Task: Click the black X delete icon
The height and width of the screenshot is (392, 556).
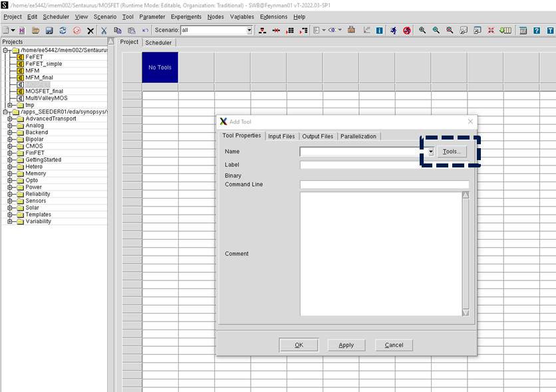Action: (90, 31)
